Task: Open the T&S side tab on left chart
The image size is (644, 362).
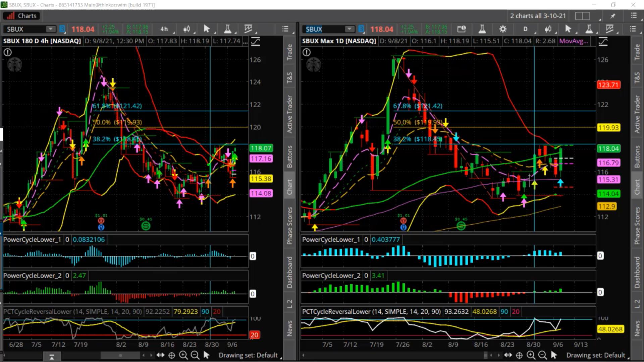Action: [x=289, y=78]
